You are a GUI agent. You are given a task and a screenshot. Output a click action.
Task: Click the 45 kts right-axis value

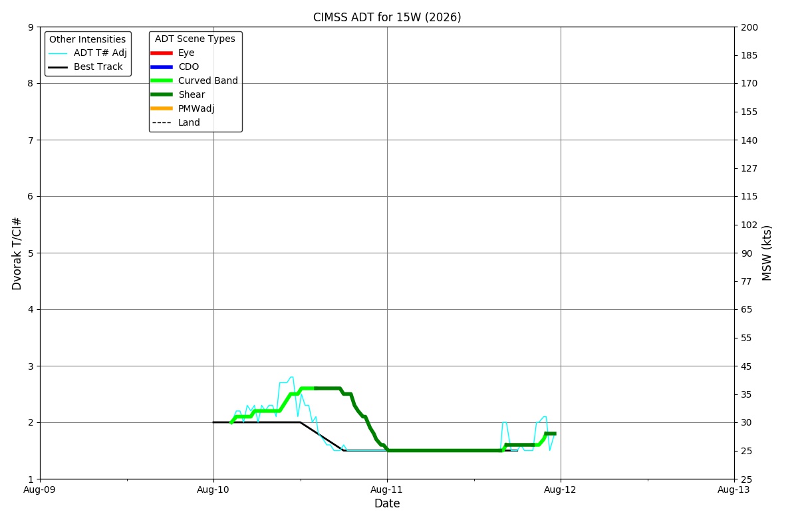746,366
